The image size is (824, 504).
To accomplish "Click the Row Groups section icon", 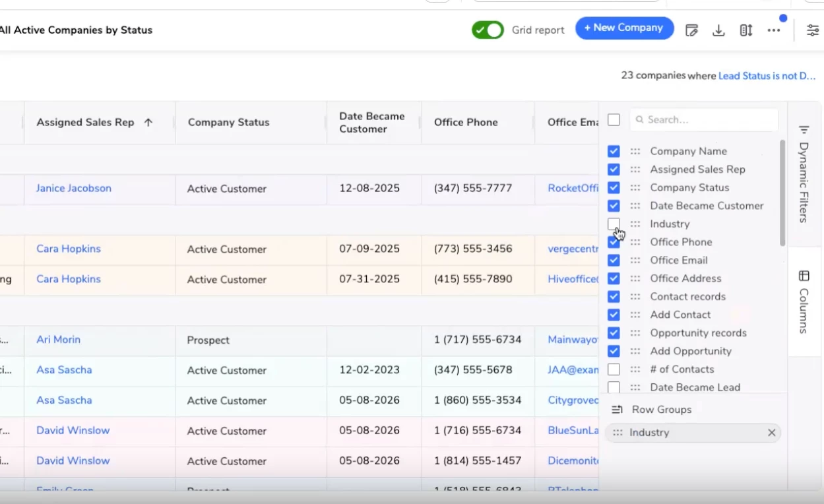I will tap(617, 410).
